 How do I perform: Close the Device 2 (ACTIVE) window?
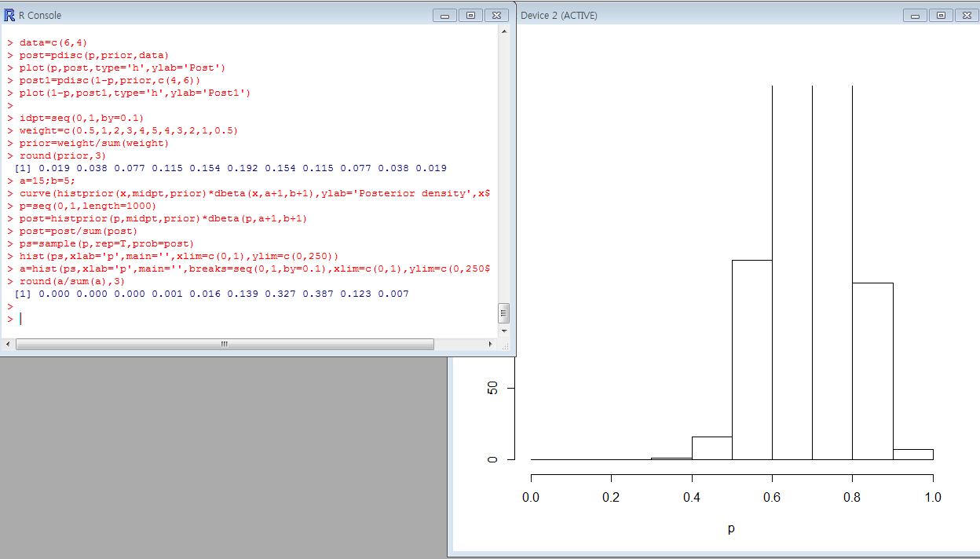click(x=967, y=15)
